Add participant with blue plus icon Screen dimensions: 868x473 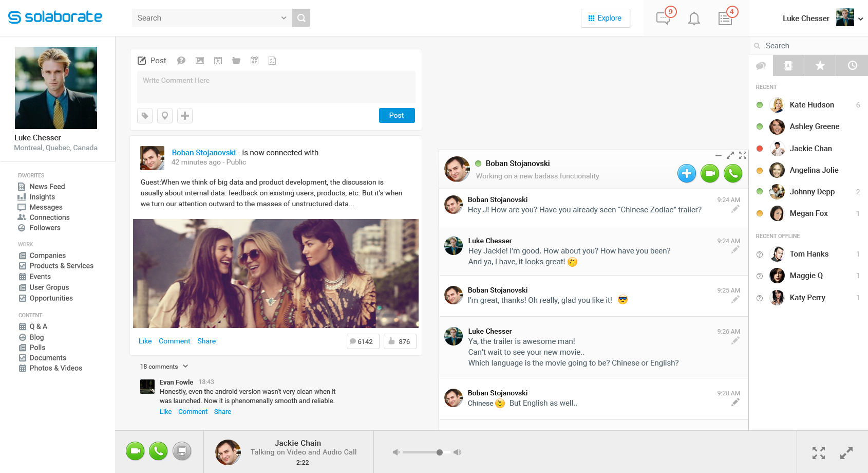coord(687,173)
